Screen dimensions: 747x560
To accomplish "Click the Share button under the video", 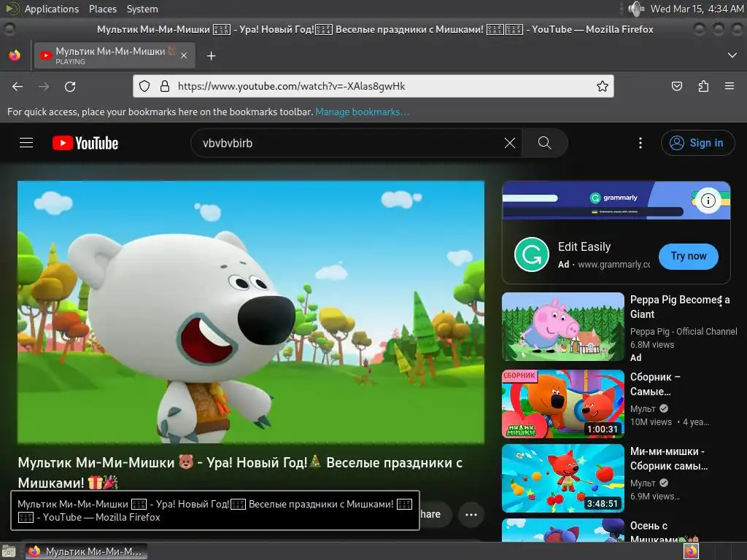I will click(x=435, y=514).
